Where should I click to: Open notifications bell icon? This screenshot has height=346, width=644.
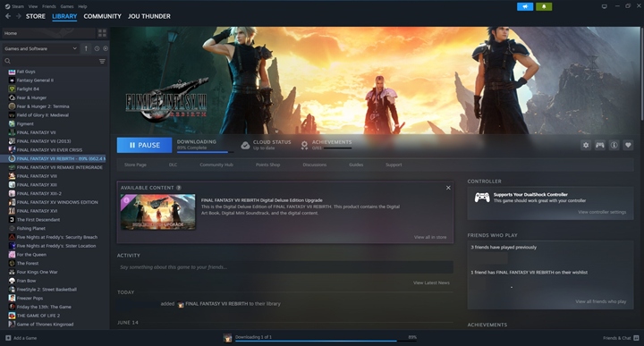click(544, 6)
